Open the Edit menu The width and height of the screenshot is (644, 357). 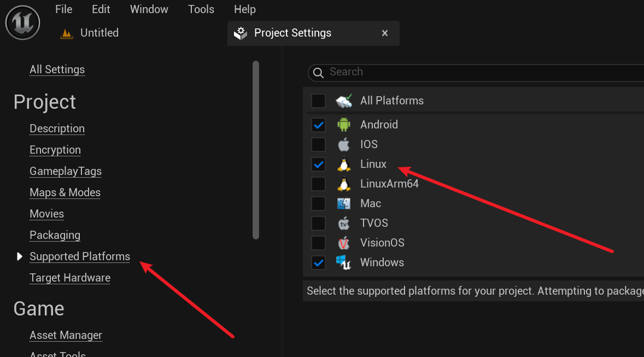point(101,9)
